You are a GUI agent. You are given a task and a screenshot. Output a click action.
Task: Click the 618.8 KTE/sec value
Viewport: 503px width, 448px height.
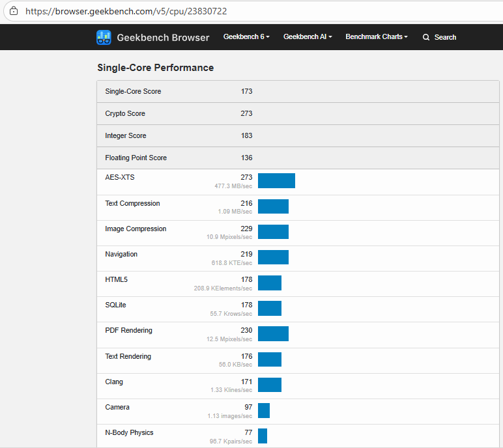coord(232,263)
